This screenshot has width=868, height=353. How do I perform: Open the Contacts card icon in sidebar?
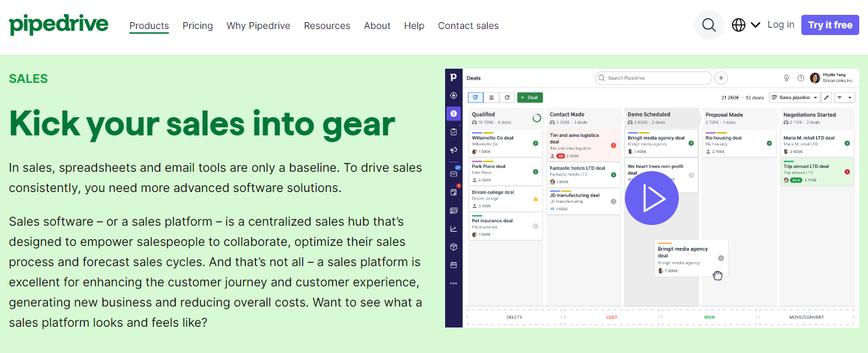[454, 210]
